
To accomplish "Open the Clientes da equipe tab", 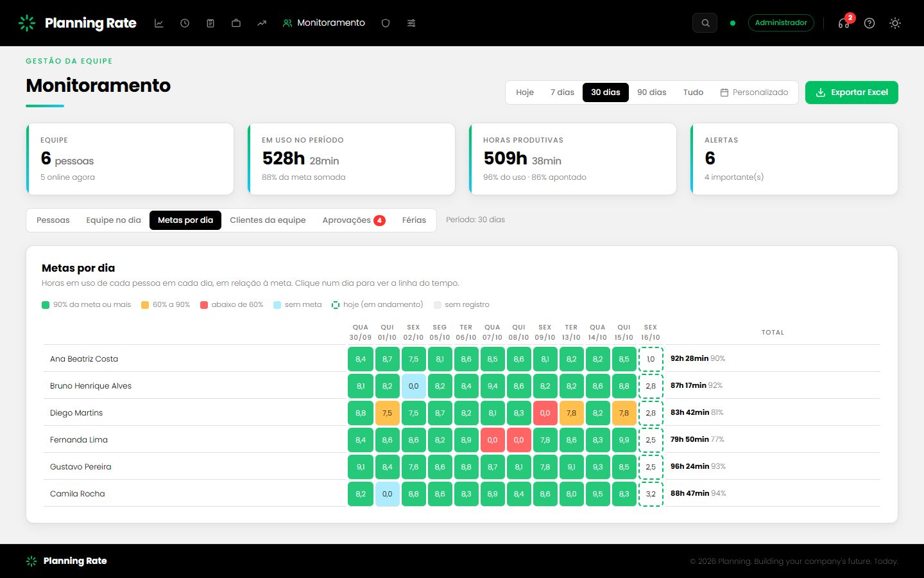I will point(268,220).
